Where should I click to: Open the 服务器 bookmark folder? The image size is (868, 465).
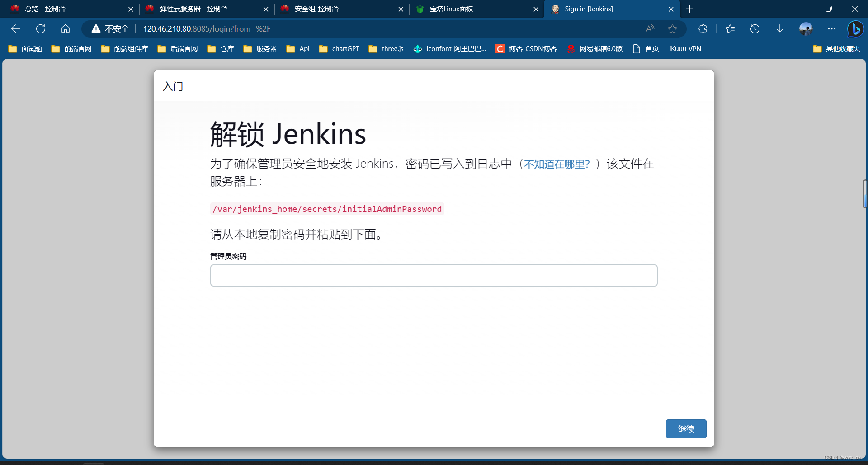(x=260, y=49)
